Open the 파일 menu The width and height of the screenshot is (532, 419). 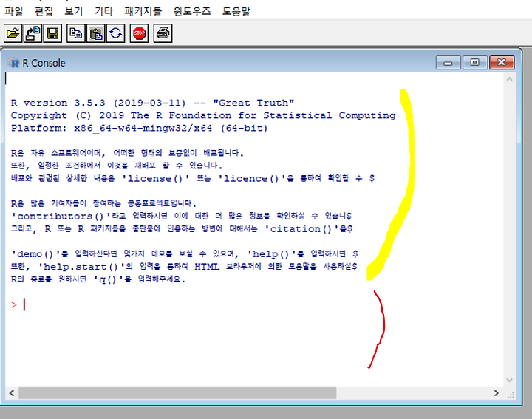pyautogui.click(x=13, y=12)
